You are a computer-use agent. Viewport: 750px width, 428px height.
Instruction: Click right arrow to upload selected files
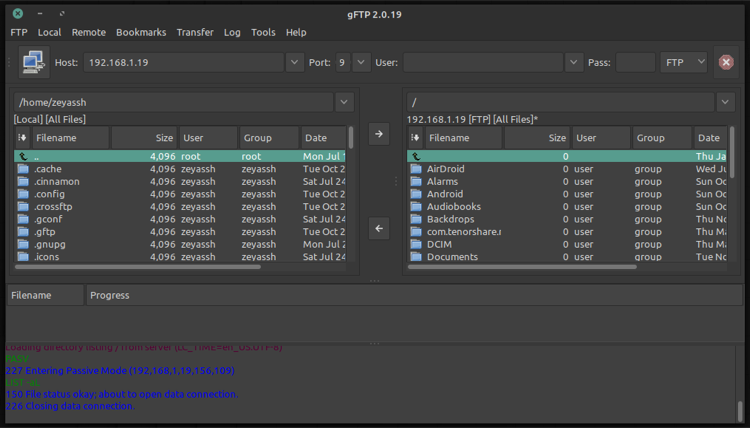point(379,134)
